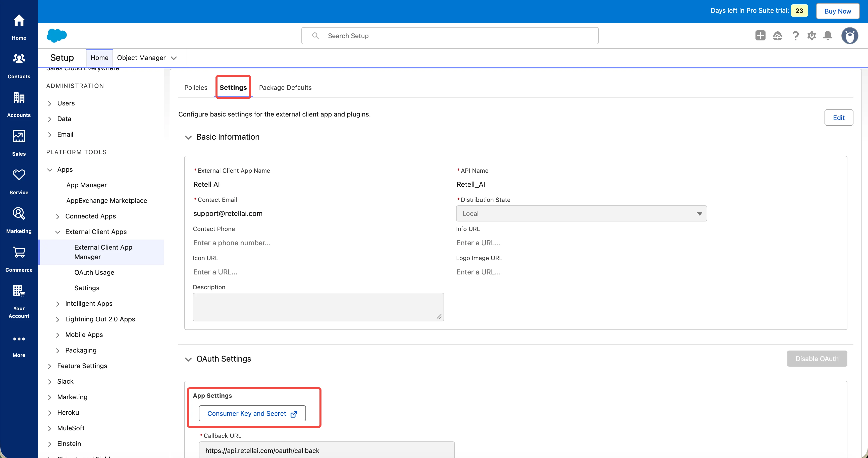
Task: Open the Accounts building icon
Action: [19, 98]
